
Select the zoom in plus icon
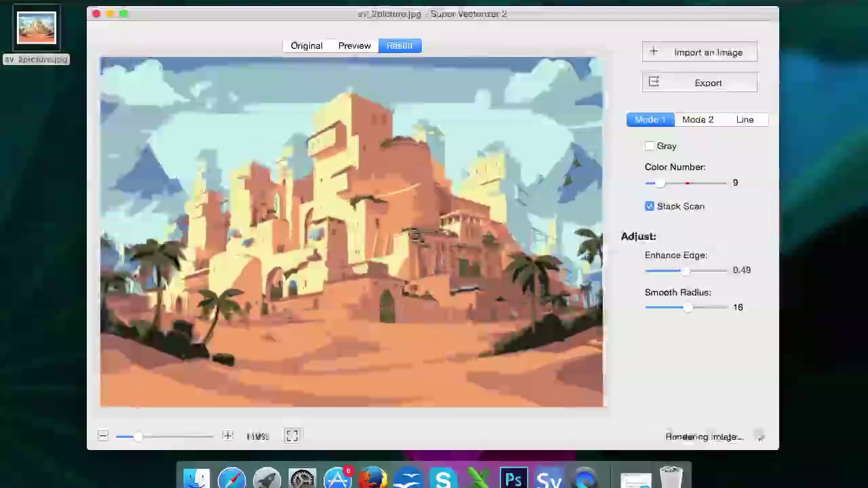(x=228, y=436)
